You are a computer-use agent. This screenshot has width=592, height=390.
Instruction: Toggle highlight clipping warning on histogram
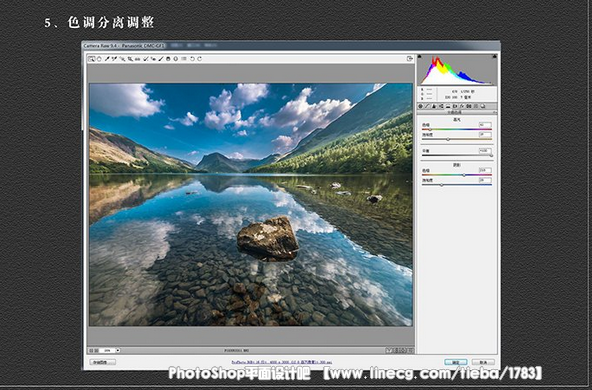(495, 56)
